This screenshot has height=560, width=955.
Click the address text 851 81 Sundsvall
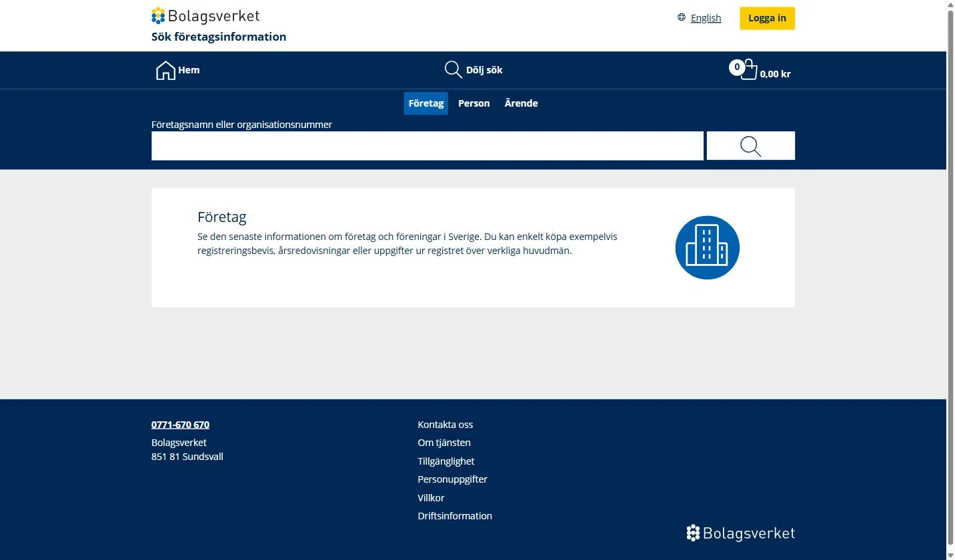(187, 457)
